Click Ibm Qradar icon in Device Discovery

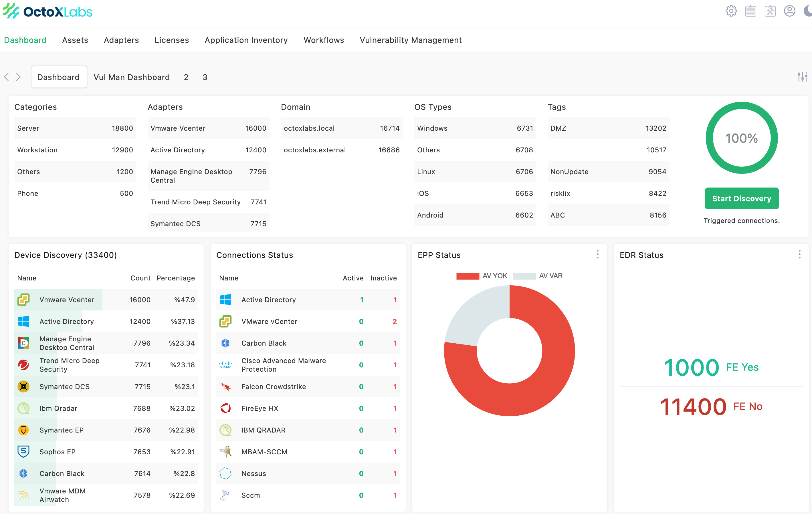[x=23, y=408]
